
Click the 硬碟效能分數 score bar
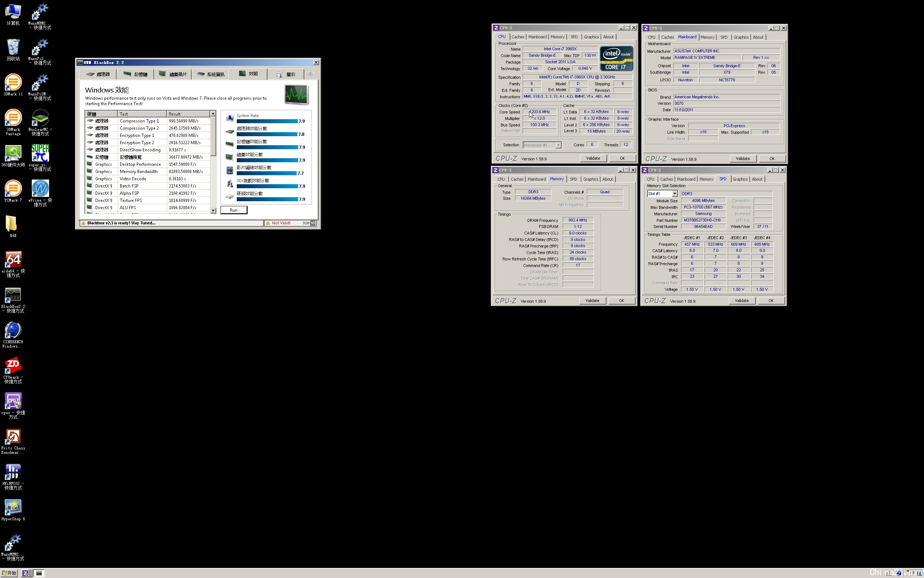[267, 199]
